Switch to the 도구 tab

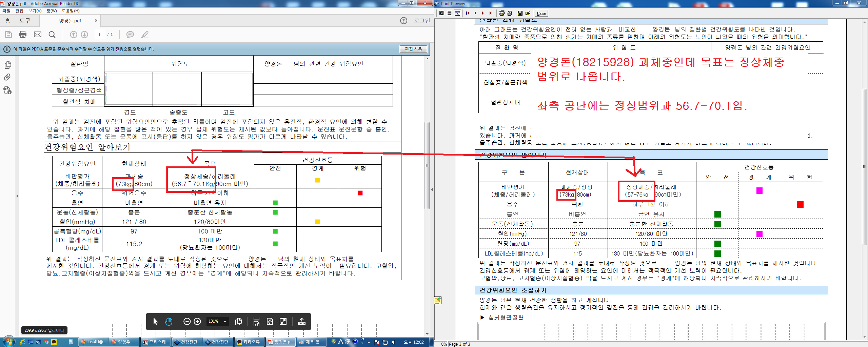[25, 21]
